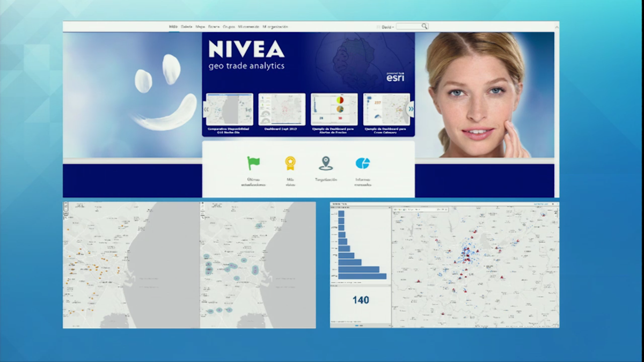Image resolution: width=644 pixels, height=362 pixels.
Task: Expand the David user dropdown
Action: coord(387,27)
